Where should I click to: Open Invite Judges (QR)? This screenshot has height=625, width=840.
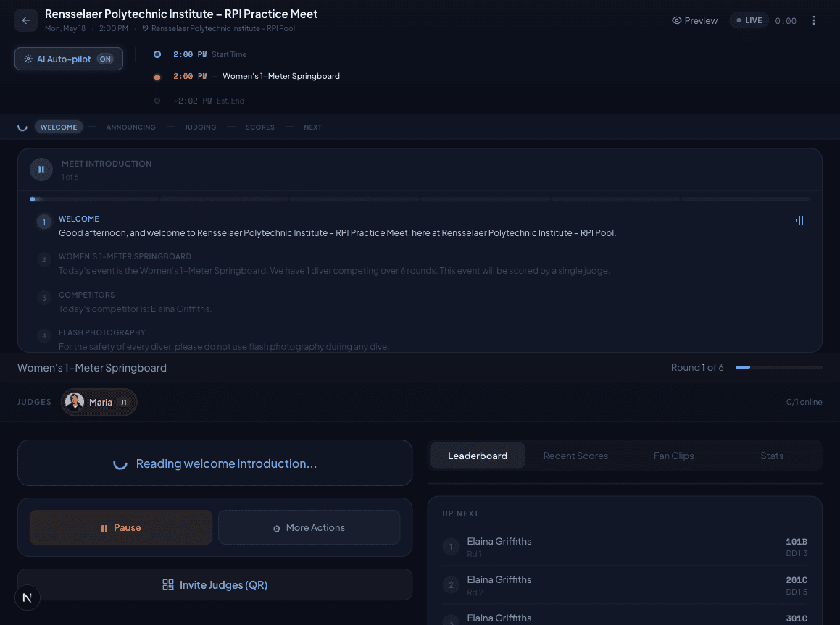(215, 585)
